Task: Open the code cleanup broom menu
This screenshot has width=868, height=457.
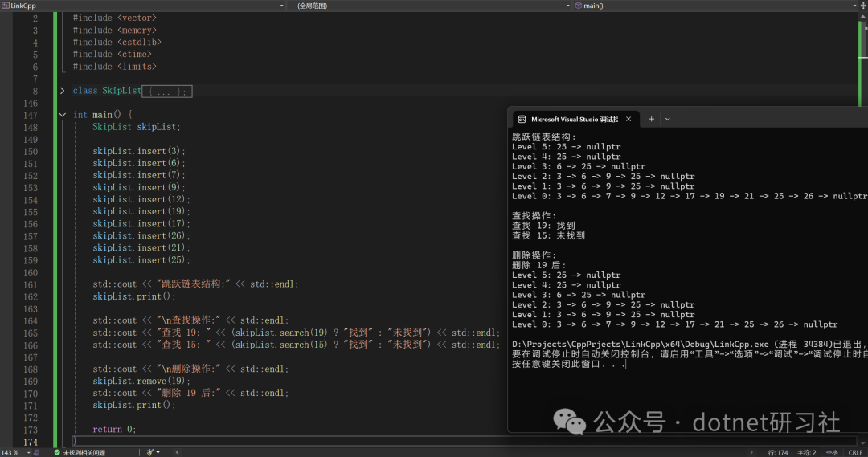Action: point(153,452)
